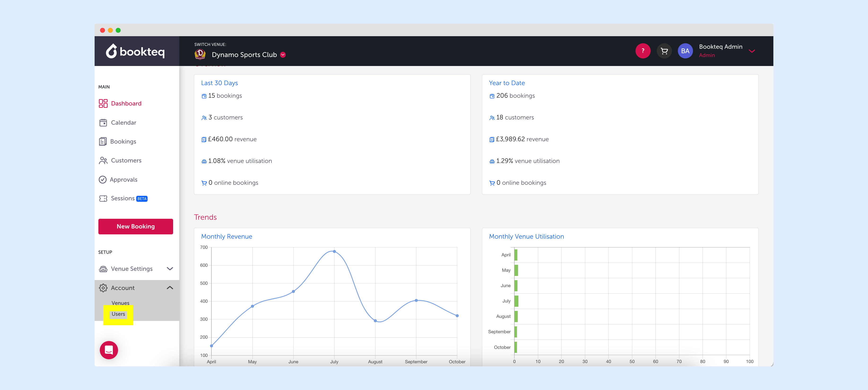Viewport: 868px width, 390px height.
Task: Select Dashboard in main menu
Action: coord(126,104)
